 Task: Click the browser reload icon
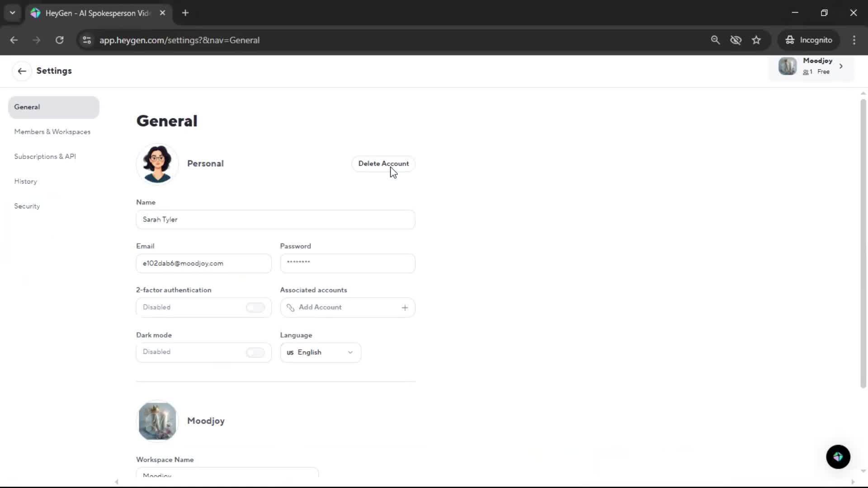pyautogui.click(x=59, y=40)
